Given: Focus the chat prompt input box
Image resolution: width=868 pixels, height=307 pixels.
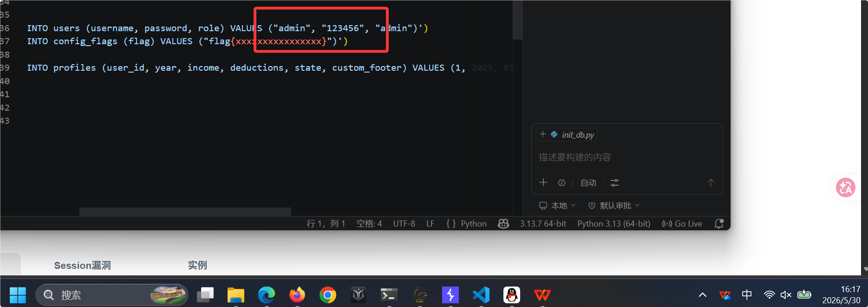Looking at the screenshot, I should coord(627,157).
